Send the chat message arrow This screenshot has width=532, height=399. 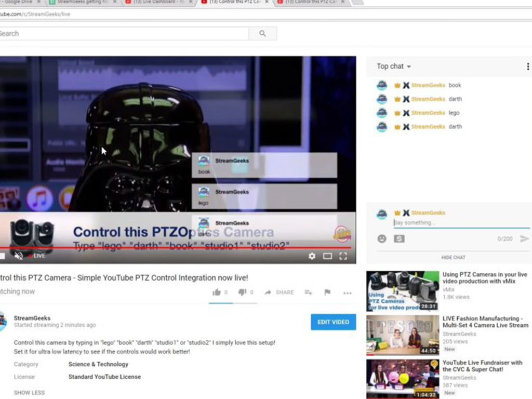[x=524, y=239]
